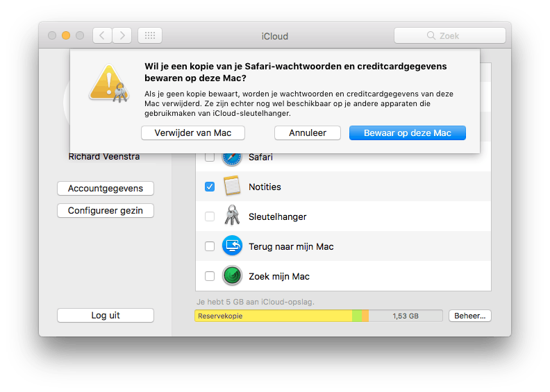
Task: Toggle the Sleutelhanger checkbox
Action: coord(210,216)
